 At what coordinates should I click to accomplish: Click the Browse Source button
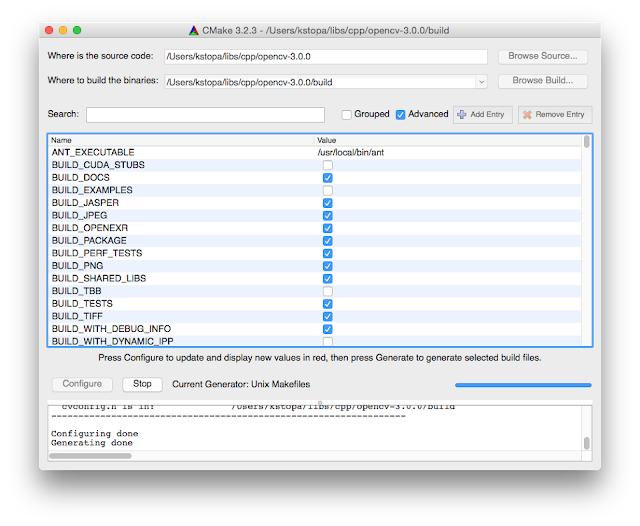[542, 56]
